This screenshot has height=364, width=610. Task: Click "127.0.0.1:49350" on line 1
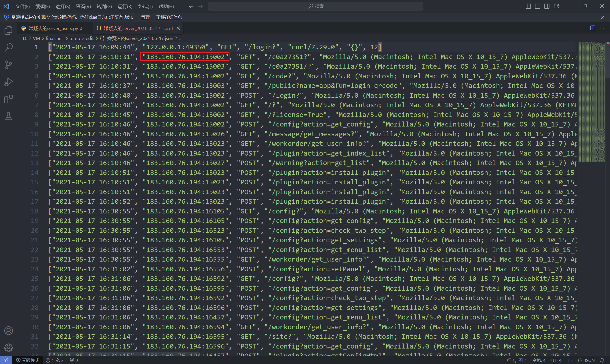(176, 47)
